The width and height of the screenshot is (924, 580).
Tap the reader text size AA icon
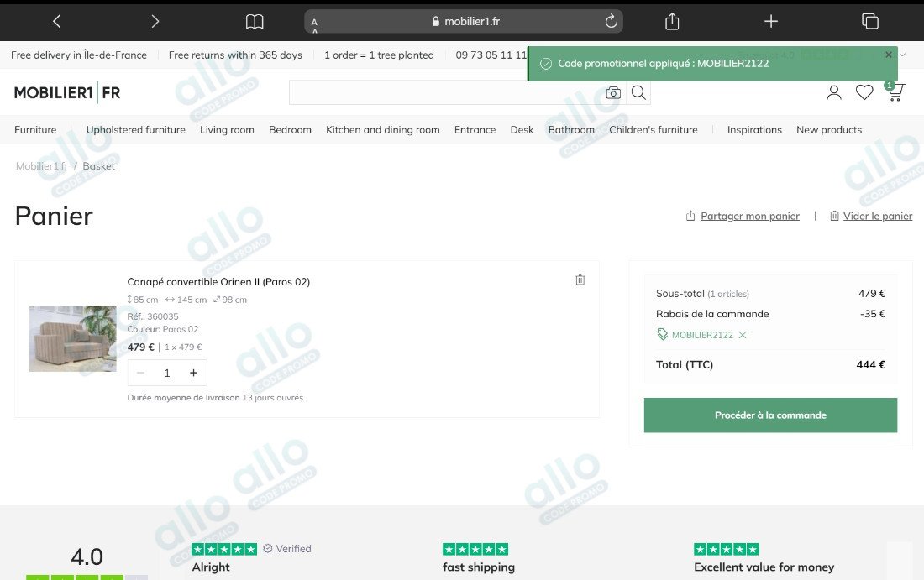point(315,24)
